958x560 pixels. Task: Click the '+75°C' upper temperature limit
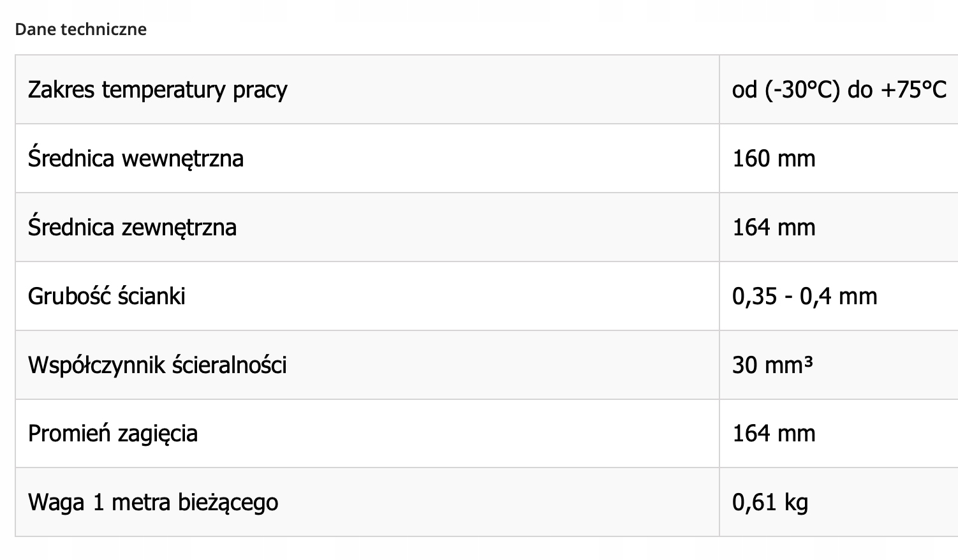click(x=913, y=90)
